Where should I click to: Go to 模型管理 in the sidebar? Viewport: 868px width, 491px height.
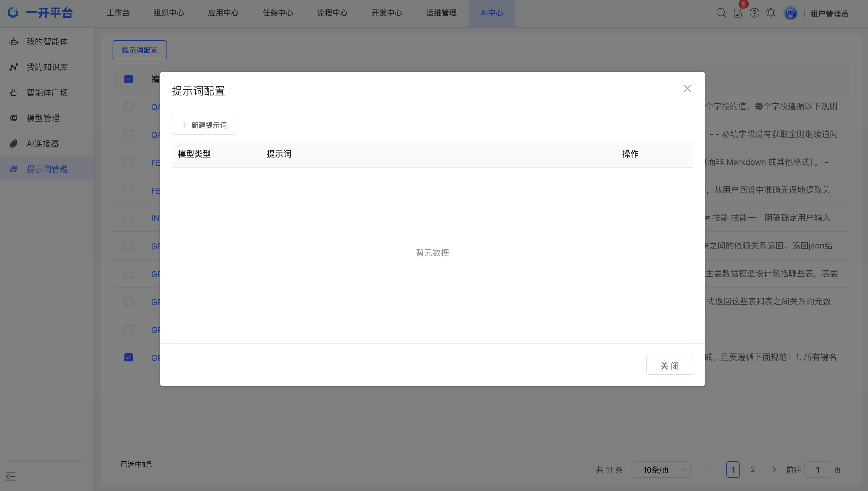43,118
